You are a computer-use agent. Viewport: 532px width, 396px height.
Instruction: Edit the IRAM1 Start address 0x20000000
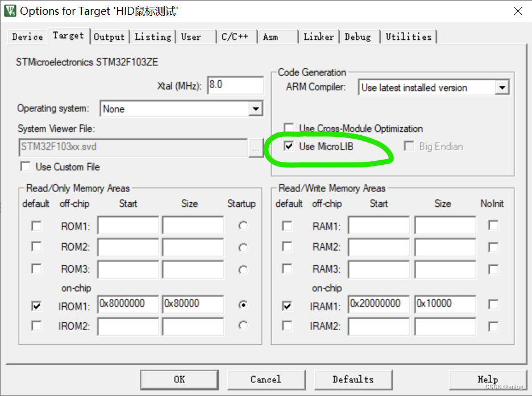[379, 304]
